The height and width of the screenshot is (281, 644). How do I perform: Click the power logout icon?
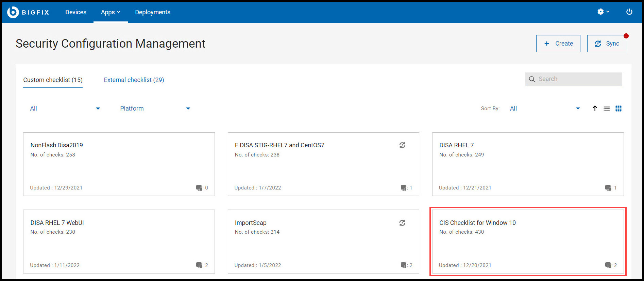629,12
